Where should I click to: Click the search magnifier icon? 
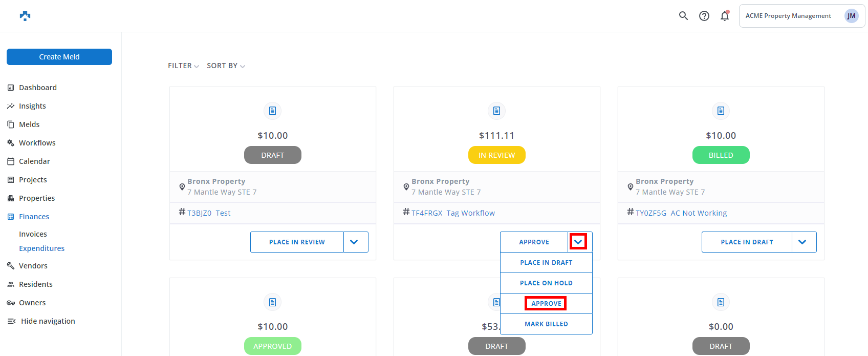(x=683, y=16)
